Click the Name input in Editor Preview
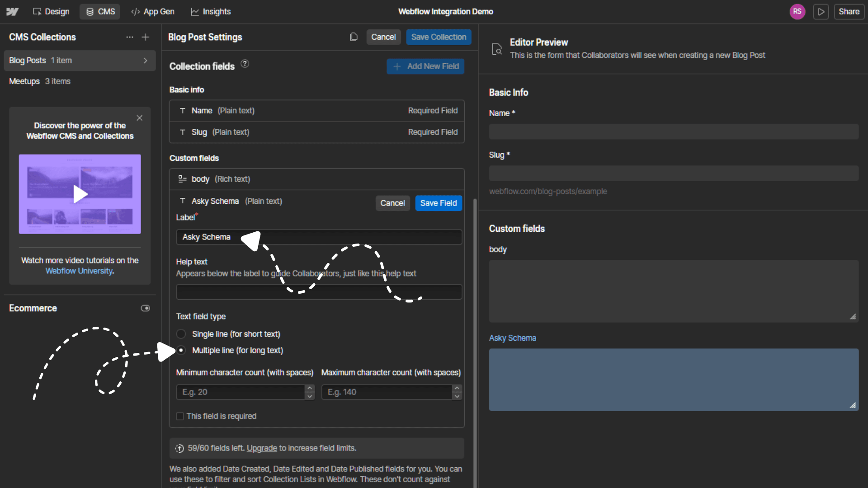The height and width of the screenshot is (488, 868). click(x=674, y=131)
